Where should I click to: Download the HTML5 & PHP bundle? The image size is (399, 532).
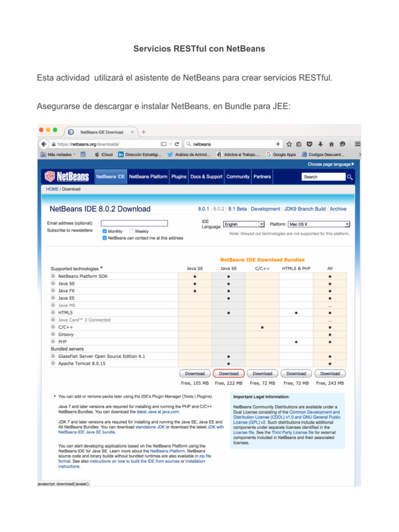click(x=296, y=374)
